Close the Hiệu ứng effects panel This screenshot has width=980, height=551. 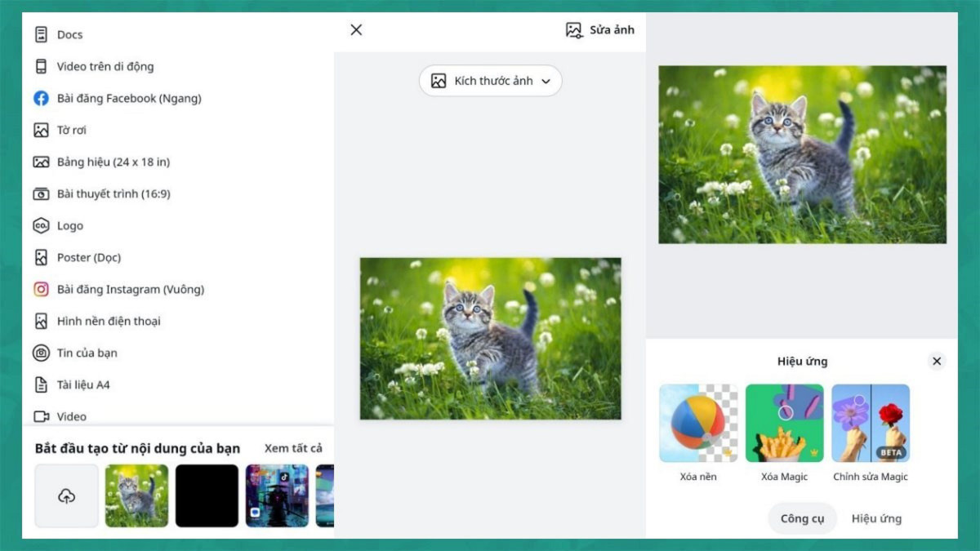pos(937,361)
